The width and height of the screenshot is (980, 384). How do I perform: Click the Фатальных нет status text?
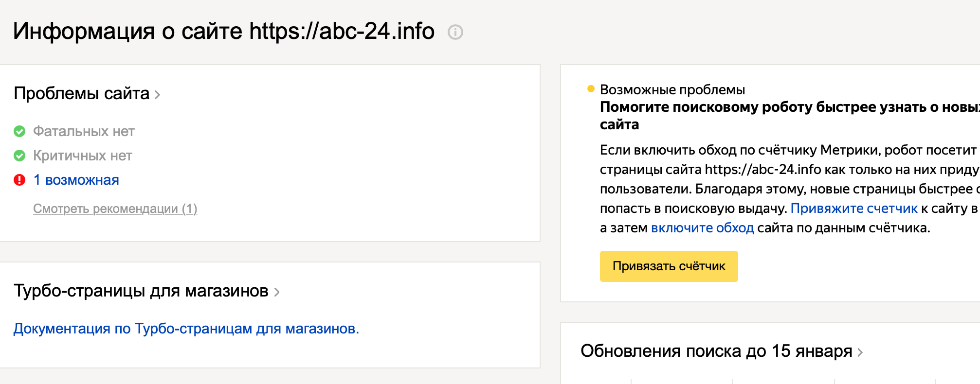(84, 131)
